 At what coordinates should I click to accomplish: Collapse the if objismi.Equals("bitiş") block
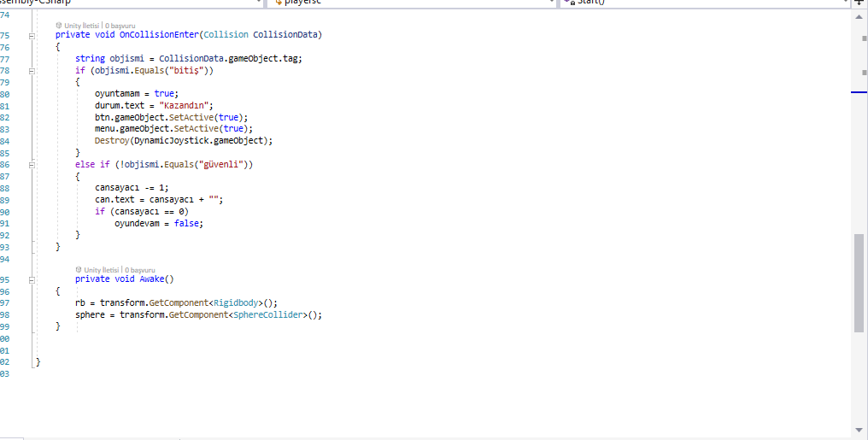32,71
